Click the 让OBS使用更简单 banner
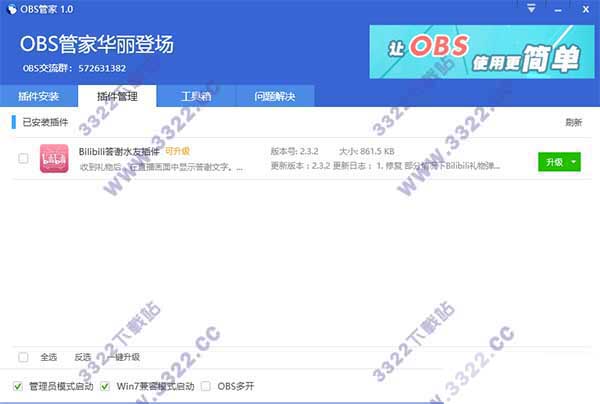This screenshot has height=404, width=600. (x=482, y=52)
